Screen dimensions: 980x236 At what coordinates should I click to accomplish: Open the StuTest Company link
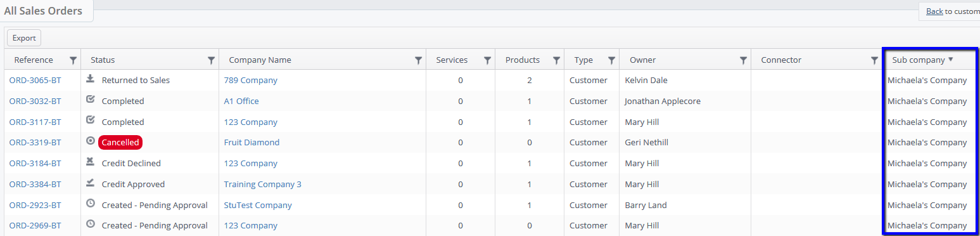pyautogui.click(x=258, y=206)
